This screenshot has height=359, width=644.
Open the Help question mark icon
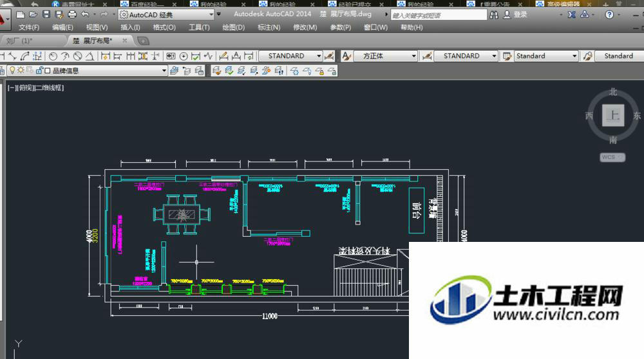click(609, 14)
